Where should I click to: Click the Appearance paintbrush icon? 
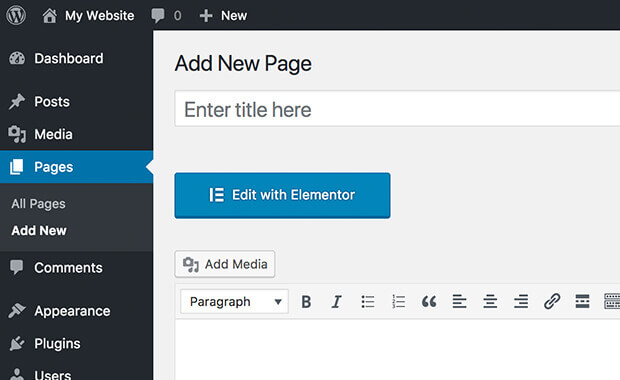tap(17, 311)
